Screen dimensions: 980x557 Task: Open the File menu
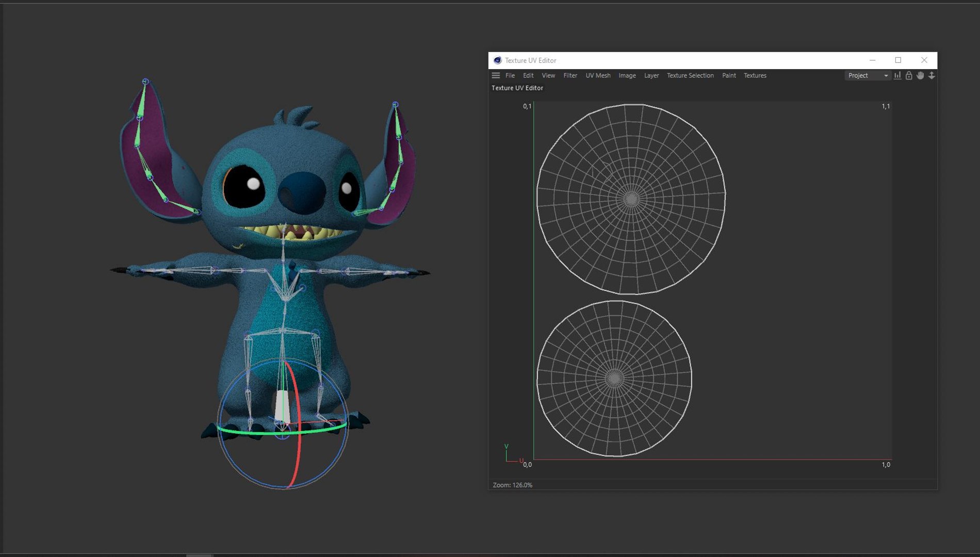point(510,75)
